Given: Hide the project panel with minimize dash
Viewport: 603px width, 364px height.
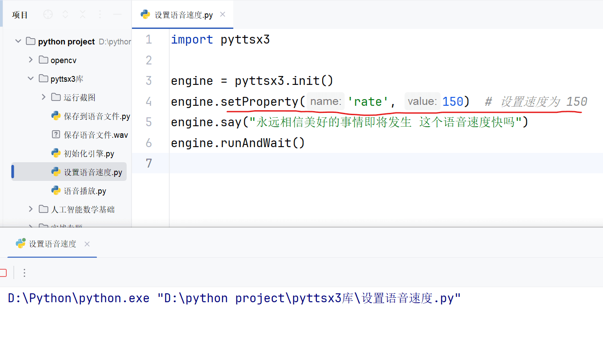Looking at the screenshot, I should pyautogui.click(x=117, y=15).
